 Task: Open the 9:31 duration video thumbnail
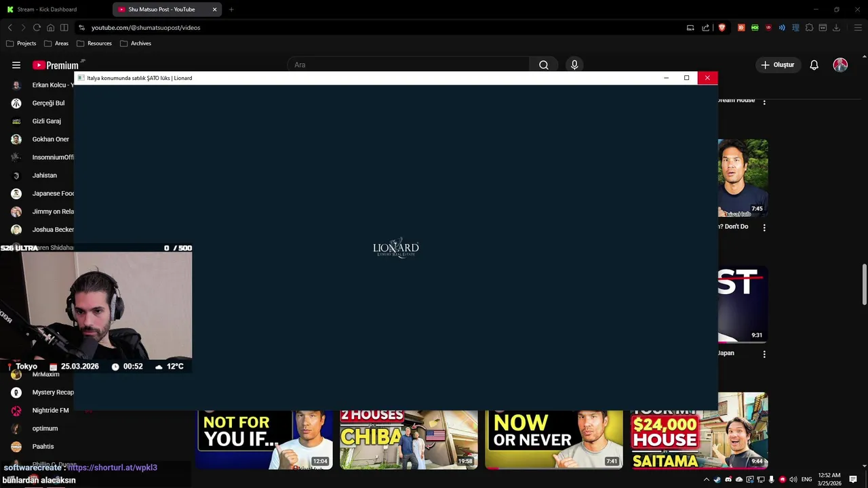pyautogui.click(x=743, y=304)
